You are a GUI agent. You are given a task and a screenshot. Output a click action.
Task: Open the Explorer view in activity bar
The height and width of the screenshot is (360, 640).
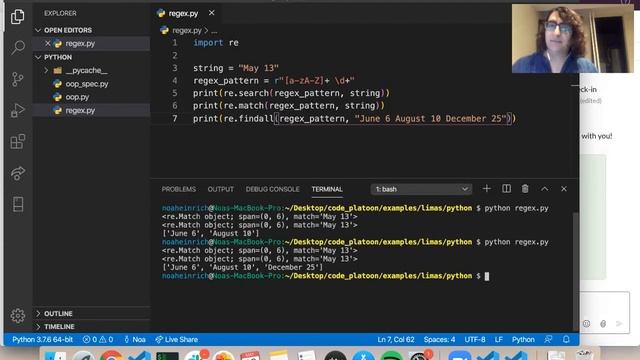18,17
